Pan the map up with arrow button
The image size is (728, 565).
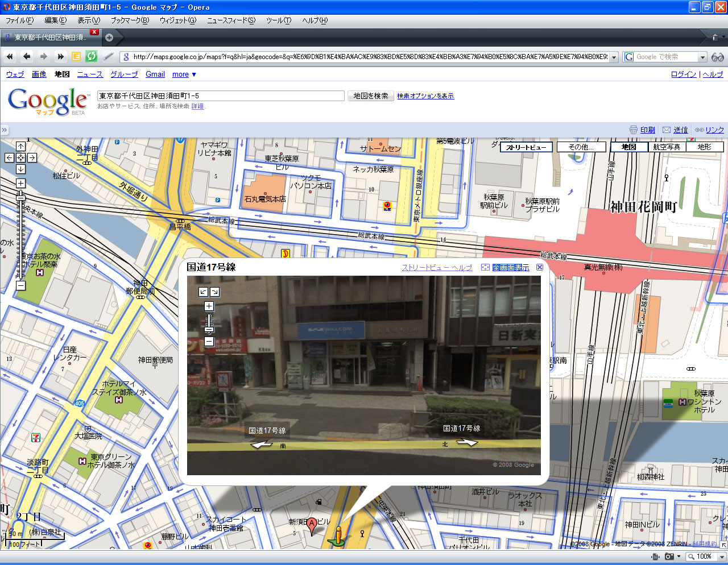pyautogui.click(x=20, y=147)
